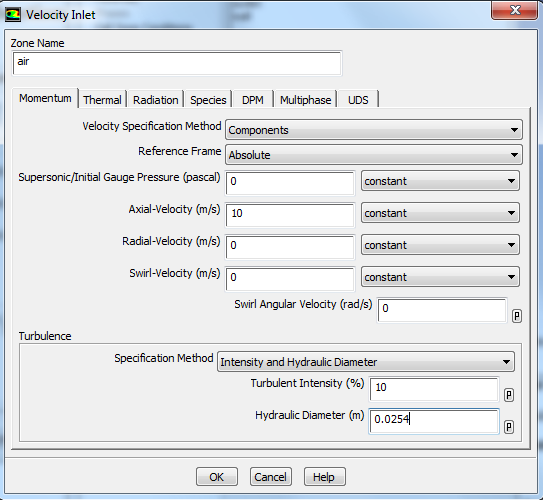This screenshot has height=500, width=543.
Task: Expand turbulence Specification Method dropdown
Action: coord(366,362)
